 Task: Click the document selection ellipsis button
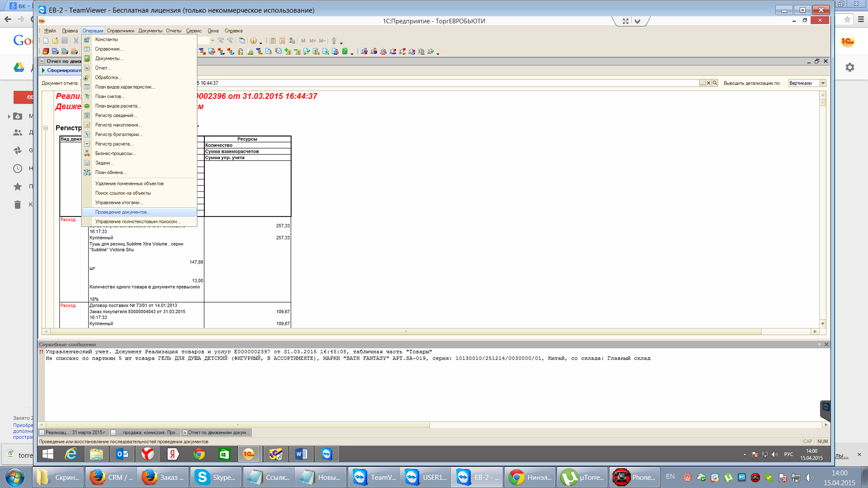[x=702, y=83]
